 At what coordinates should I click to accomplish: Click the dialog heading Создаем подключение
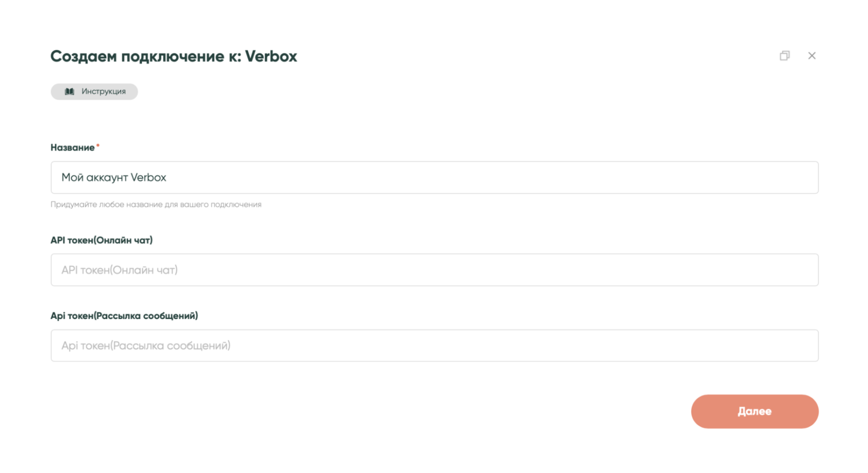(174, 56)
